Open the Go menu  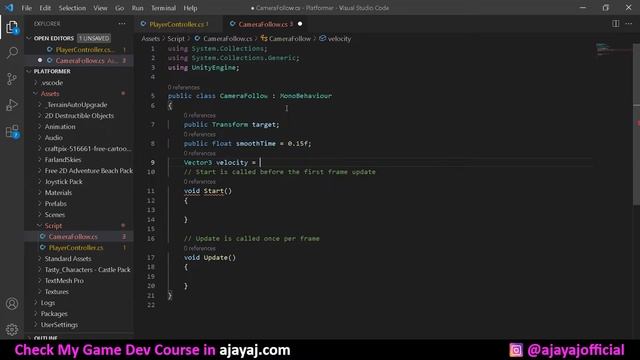tap(119, 8)
